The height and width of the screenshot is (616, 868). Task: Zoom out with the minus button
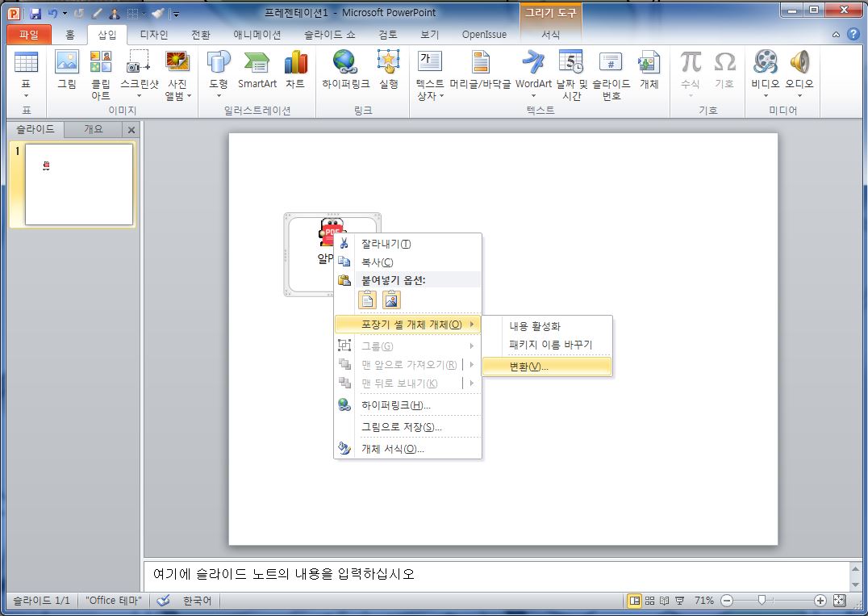coord(727,601)
